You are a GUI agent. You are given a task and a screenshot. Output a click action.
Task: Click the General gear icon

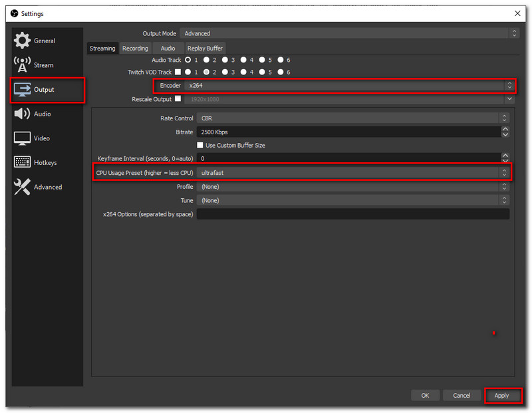22,41
